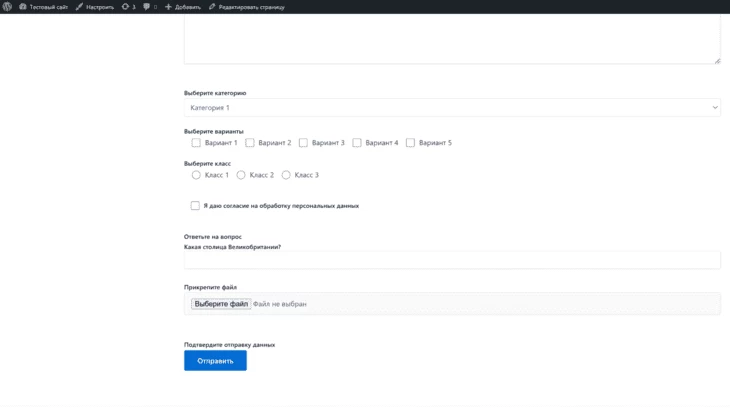Check the Вариант 2 checkbox
Viewport: 730px width, 415px height.
coord(250,143)
